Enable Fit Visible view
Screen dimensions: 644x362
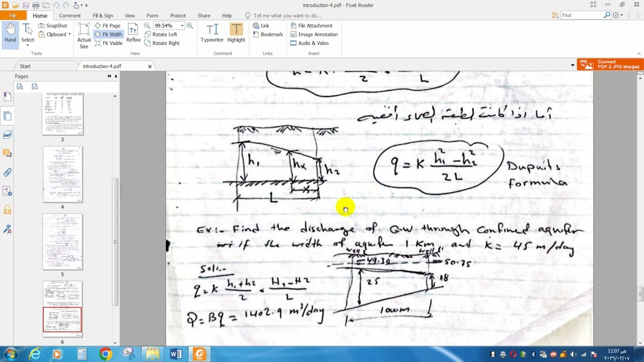(x=108, y=43)
